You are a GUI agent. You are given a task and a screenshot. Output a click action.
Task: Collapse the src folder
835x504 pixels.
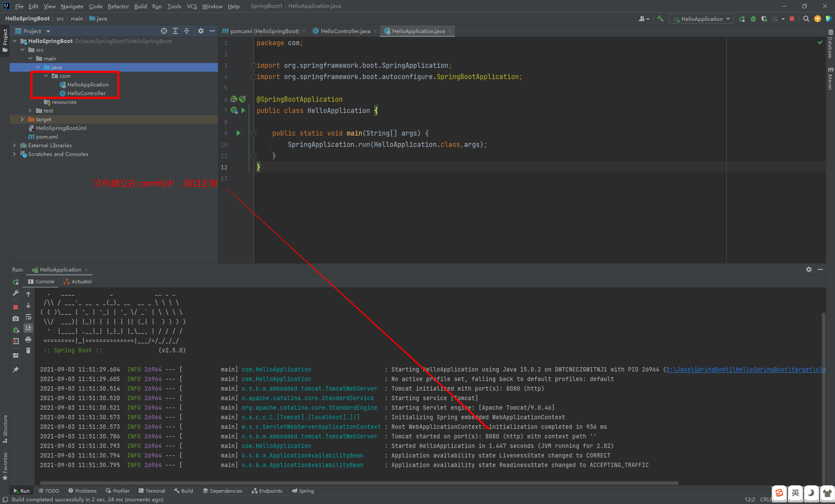pos(23,50)
